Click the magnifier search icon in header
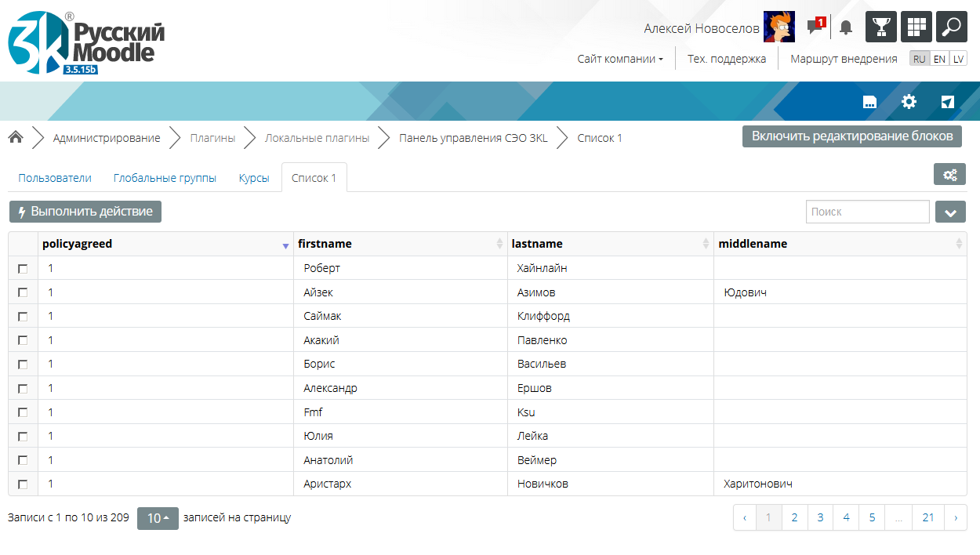 (x=952, y=27)
